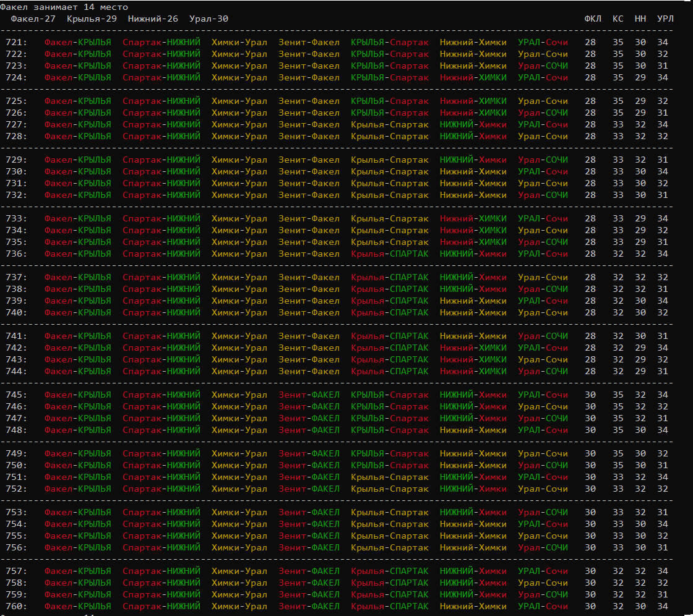Click the "Урал-30" score in the header

pos(209,19)
